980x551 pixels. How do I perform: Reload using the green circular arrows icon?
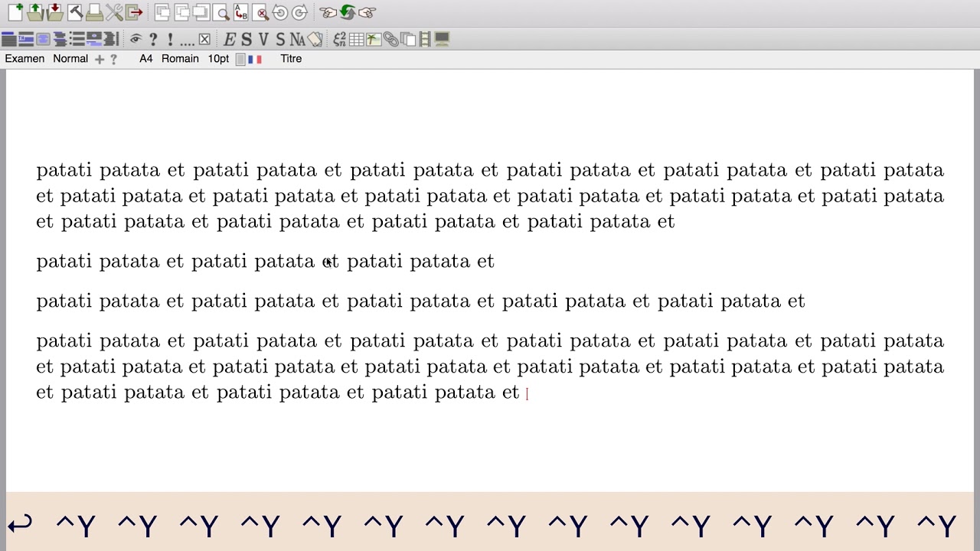(348, 12)
